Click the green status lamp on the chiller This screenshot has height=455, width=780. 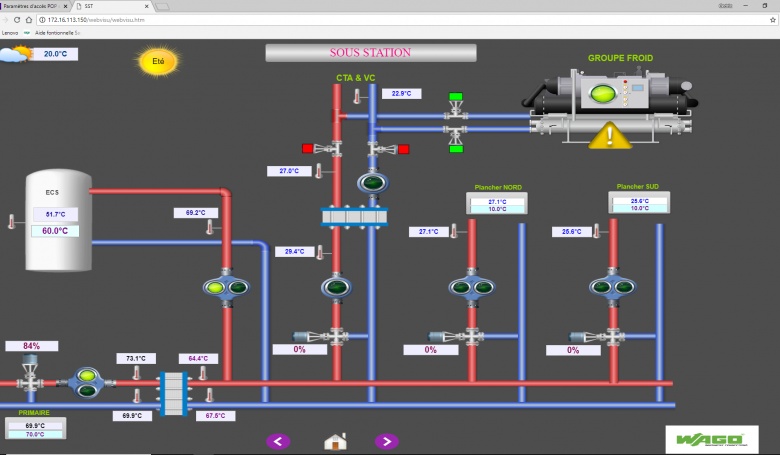coord(603,93)
